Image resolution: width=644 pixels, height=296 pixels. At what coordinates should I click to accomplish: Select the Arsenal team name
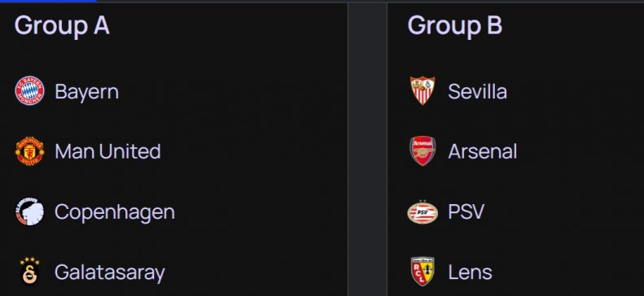[482, 151]
